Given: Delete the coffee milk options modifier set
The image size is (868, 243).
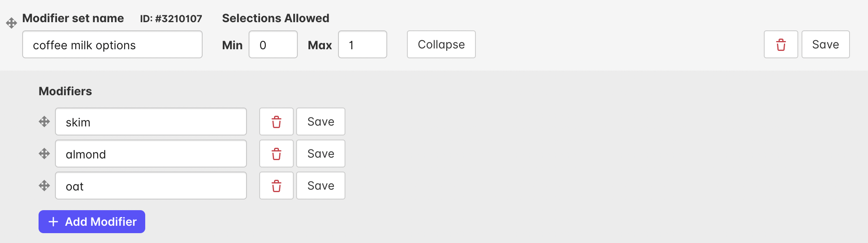Looking at the screenshot, I should tap(781, 44).
